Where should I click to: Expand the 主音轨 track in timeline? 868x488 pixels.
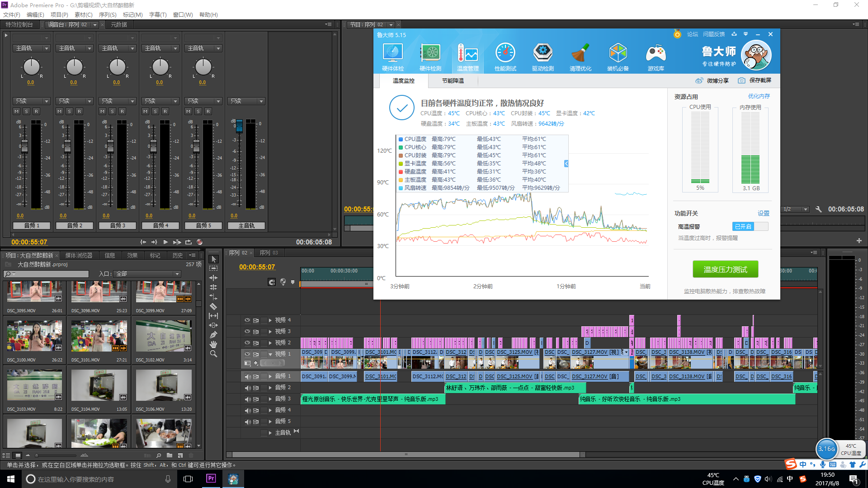pyautogui.click(x=270, y=433)
